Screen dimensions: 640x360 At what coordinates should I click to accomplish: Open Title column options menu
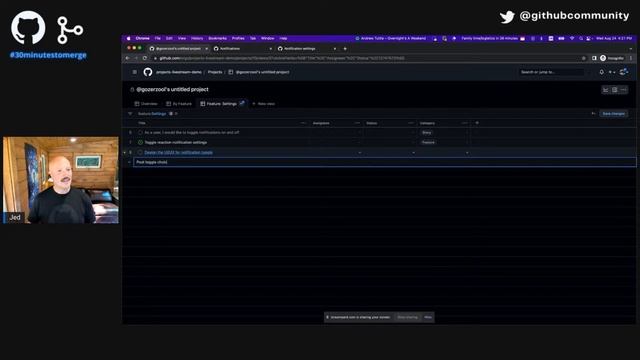(x=303, y=123)
